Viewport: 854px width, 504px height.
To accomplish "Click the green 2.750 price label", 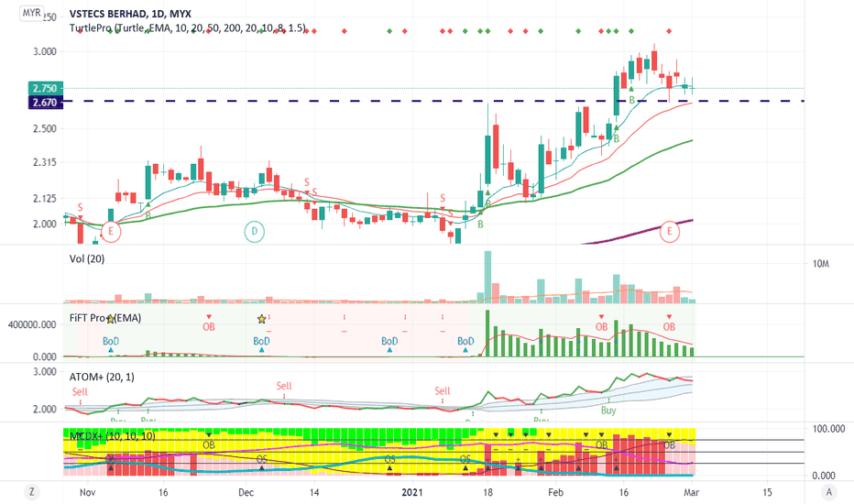I will 45,88.
